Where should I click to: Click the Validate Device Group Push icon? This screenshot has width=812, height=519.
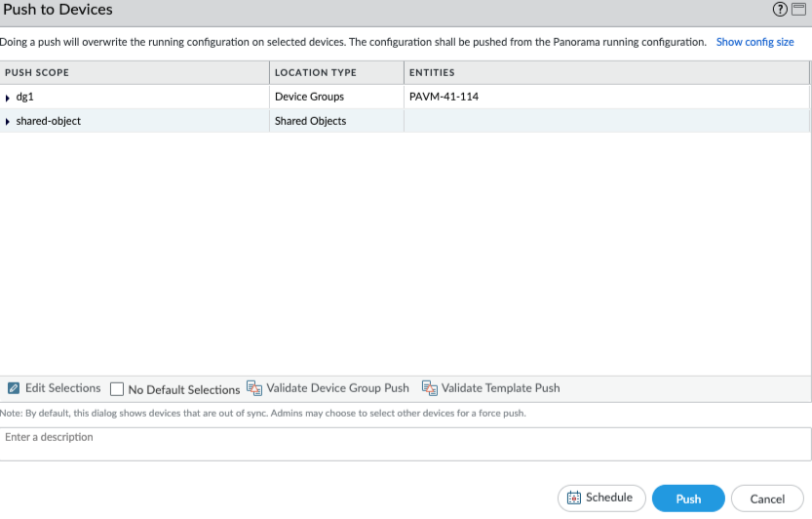coord(254,388)
